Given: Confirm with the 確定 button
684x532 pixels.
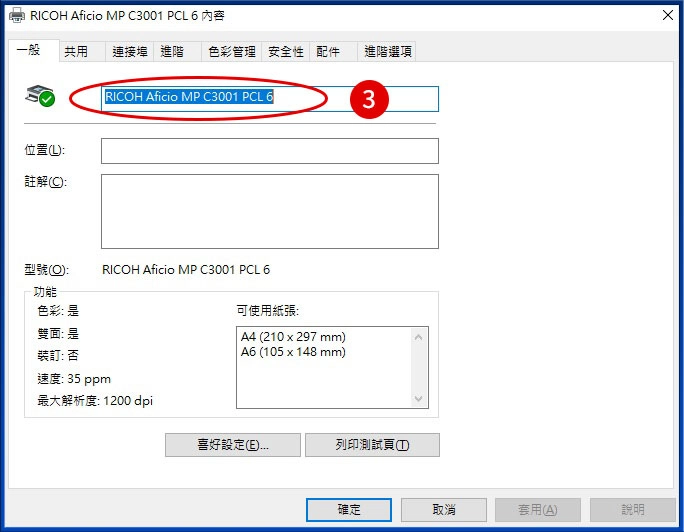Looking at the screenshot, I should 349,510.
